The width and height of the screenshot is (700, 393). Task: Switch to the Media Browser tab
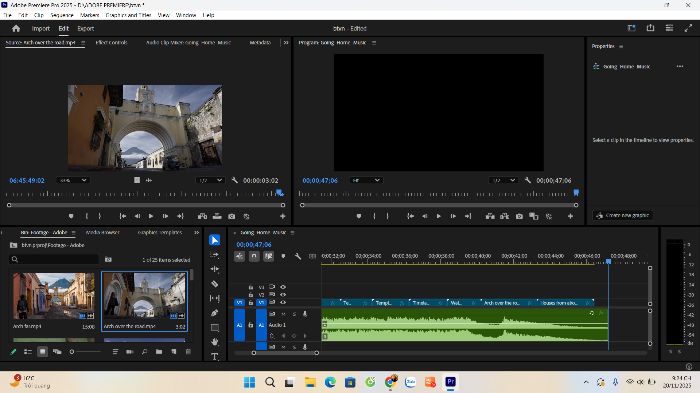click(x=103, y=232)
